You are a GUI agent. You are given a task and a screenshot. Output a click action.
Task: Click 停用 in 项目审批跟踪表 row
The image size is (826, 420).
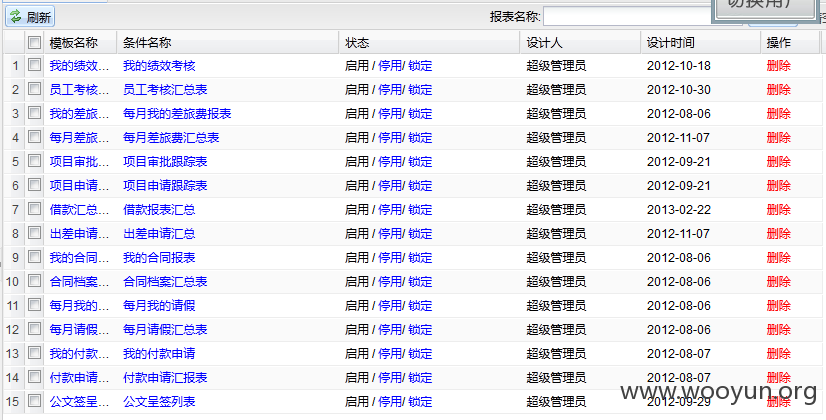pyautogui.click(x=390, y=162)
